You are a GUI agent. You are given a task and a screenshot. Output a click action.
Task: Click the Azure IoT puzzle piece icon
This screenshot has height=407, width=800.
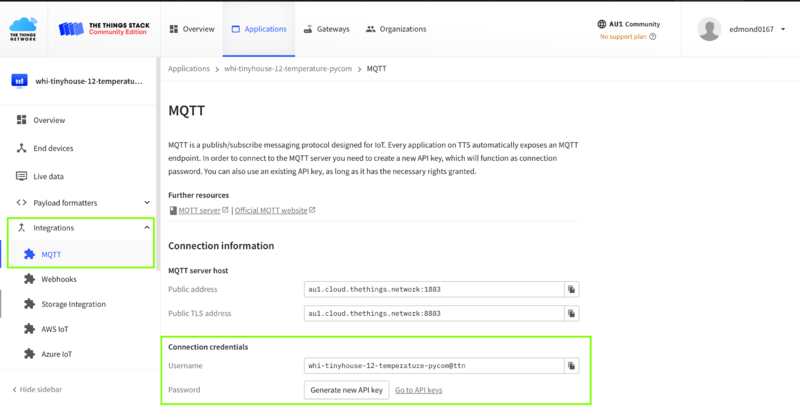click(30, 354)
